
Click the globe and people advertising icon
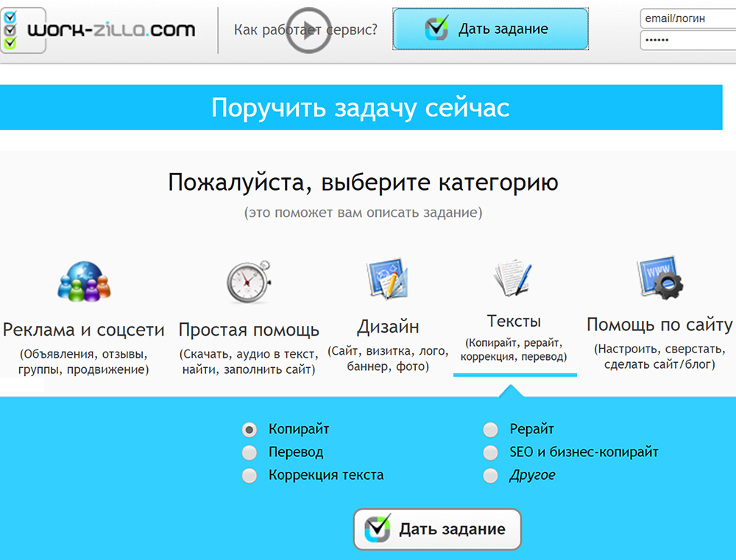click(83, 282)
